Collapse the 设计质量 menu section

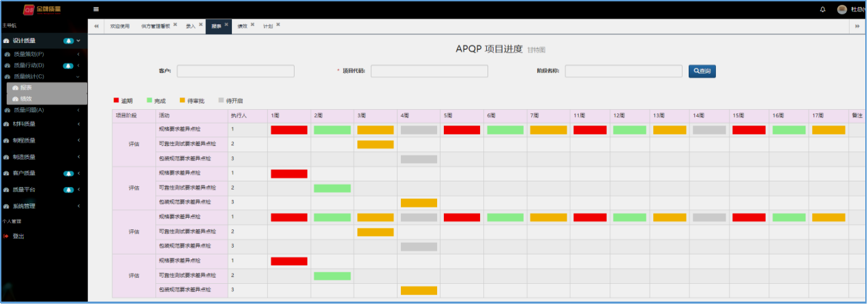tap(78, 41)
